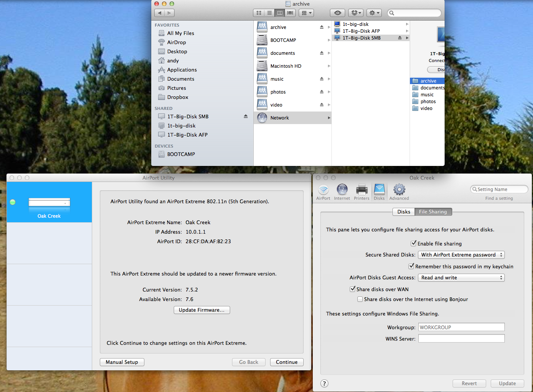Go forward in Finder window

pos(170,13)
